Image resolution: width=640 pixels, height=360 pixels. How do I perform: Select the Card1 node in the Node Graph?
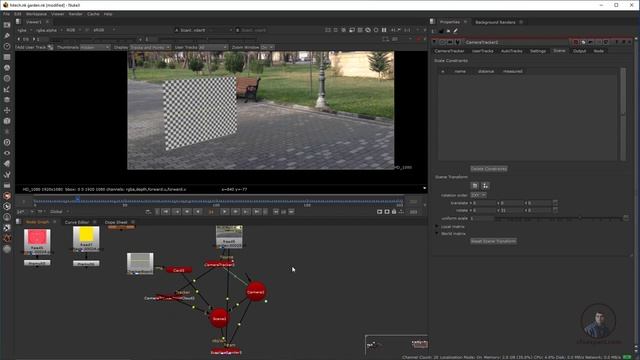[x=179, y=270]
